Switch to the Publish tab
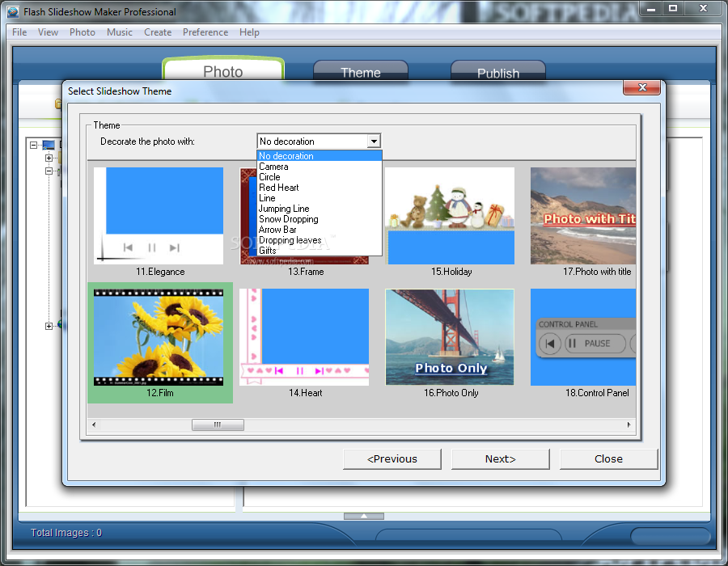Image resolution: width=728 pixels, height=566 pixels. click(497, 72)
